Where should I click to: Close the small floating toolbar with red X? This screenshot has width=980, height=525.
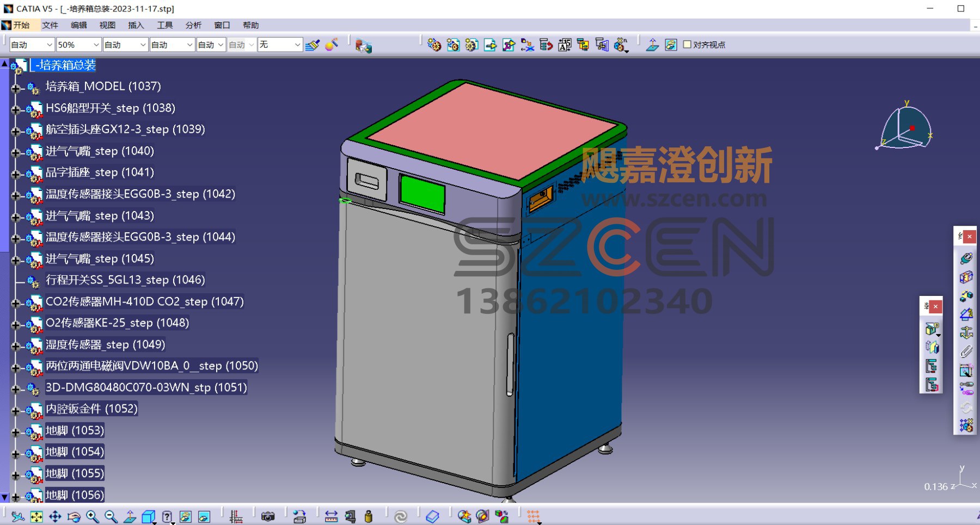pyautogui.click(x=935, y=307)
